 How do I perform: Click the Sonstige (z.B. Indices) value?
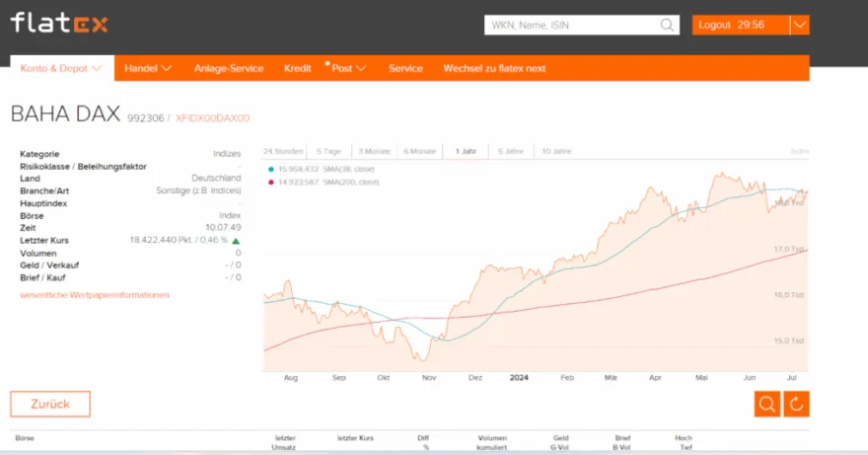click(x=198, y=190)
